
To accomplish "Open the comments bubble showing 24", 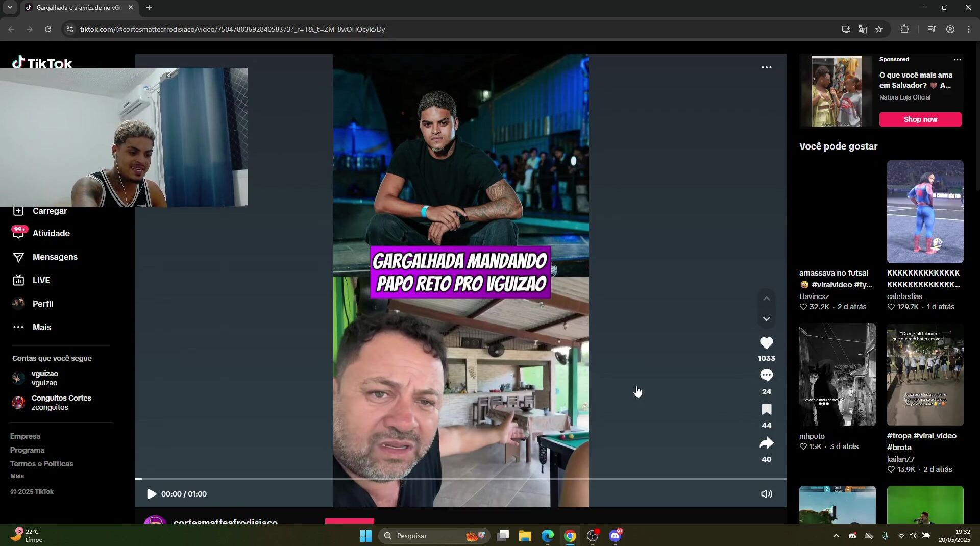I will coord(766,376).
